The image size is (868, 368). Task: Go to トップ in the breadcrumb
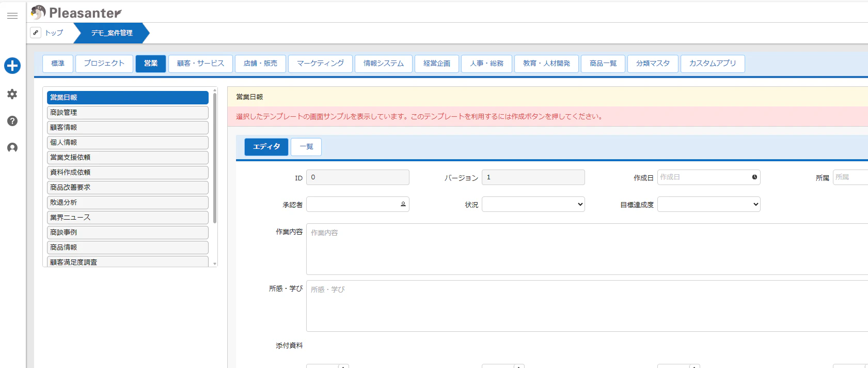[54, 33]
